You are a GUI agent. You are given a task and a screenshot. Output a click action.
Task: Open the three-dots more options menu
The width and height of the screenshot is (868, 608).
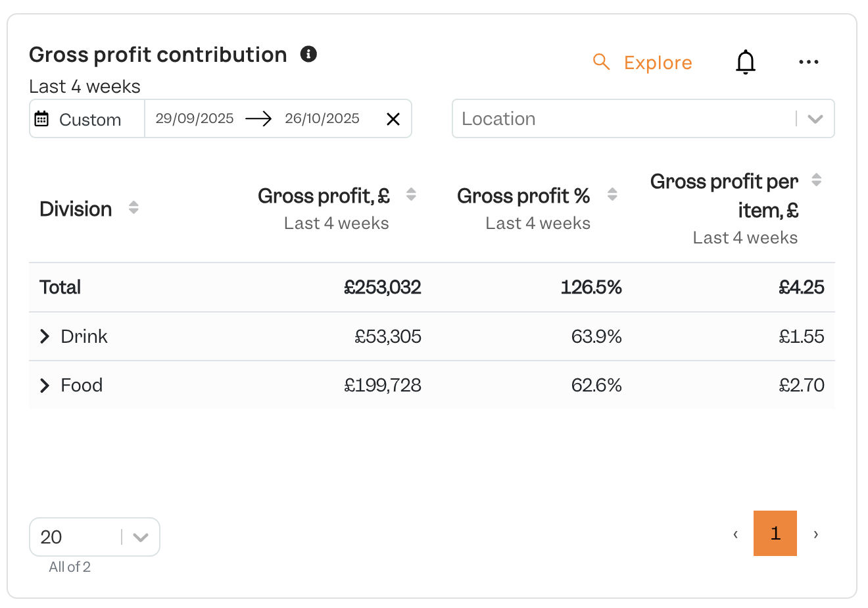(808, 62)
